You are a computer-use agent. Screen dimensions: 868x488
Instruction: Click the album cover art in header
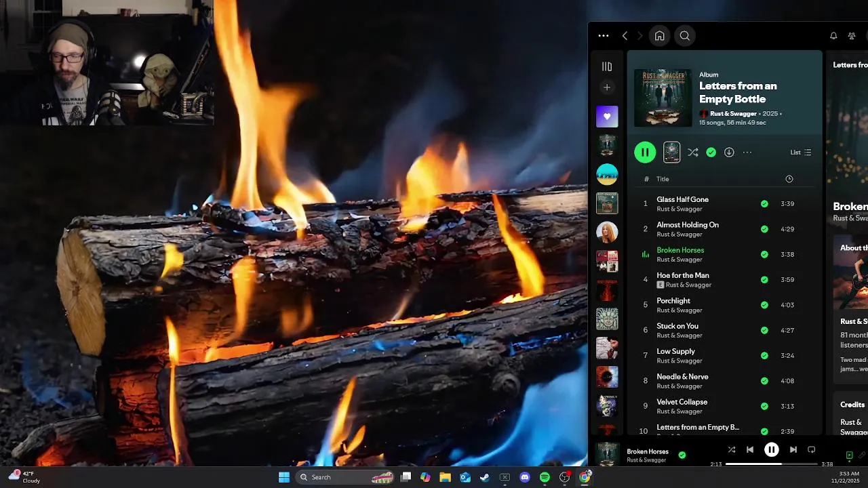pos(663,98)
